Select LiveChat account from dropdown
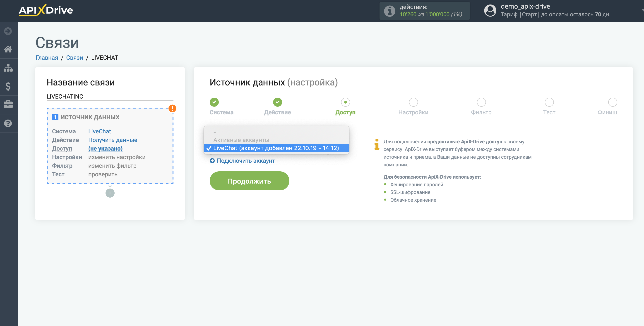This screenshot has width=644, height=326. pyautogui.click(x=276, y=148)
